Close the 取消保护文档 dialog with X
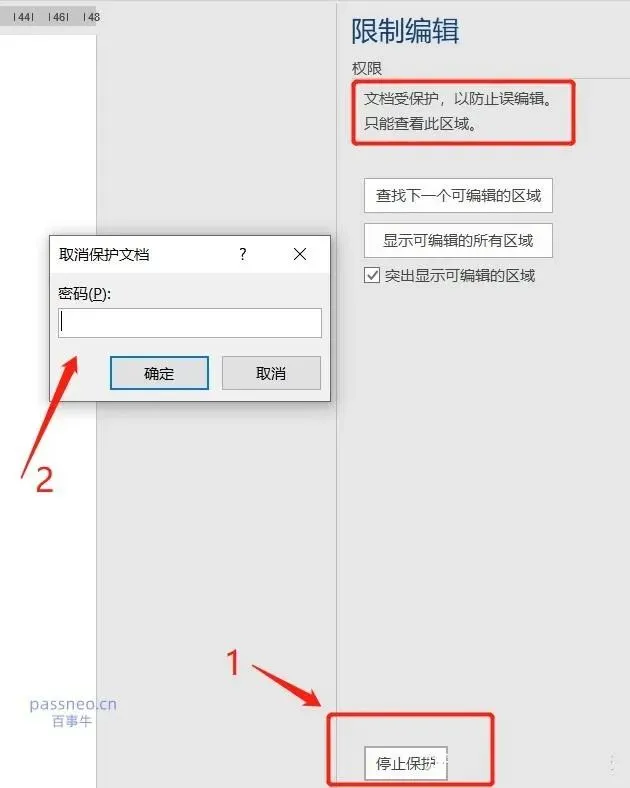Viewport: 630px width, 788px height. coord(300,254)
